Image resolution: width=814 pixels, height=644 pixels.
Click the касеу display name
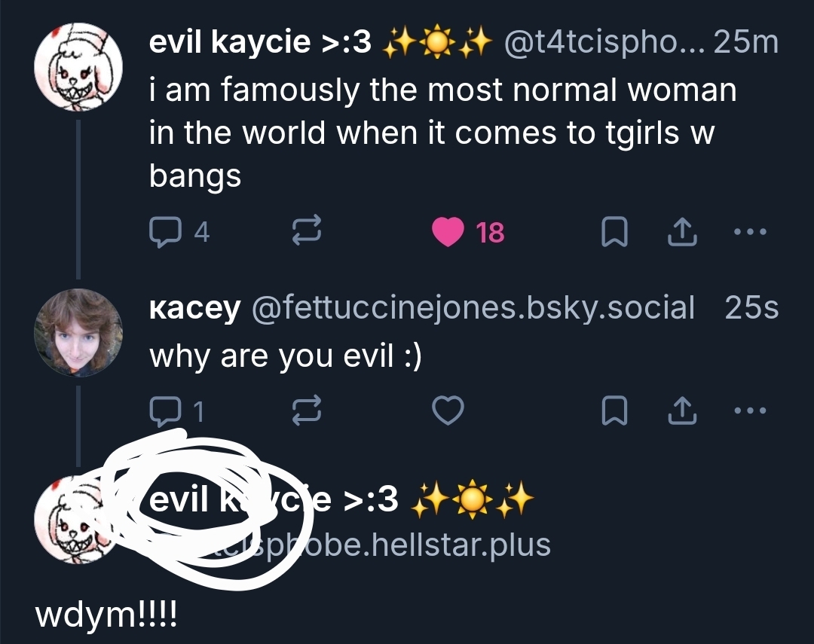(x=195, y=307)
